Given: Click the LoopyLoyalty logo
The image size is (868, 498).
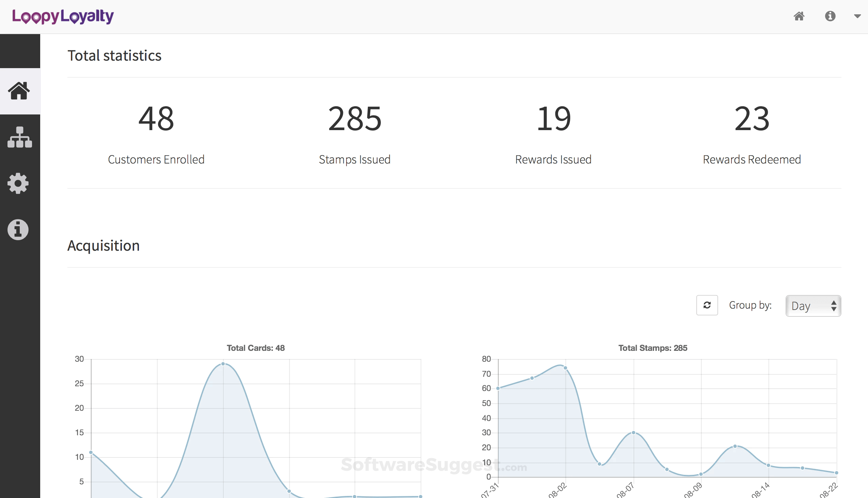Looking at the screenshot, I should (x=63, y=16).
